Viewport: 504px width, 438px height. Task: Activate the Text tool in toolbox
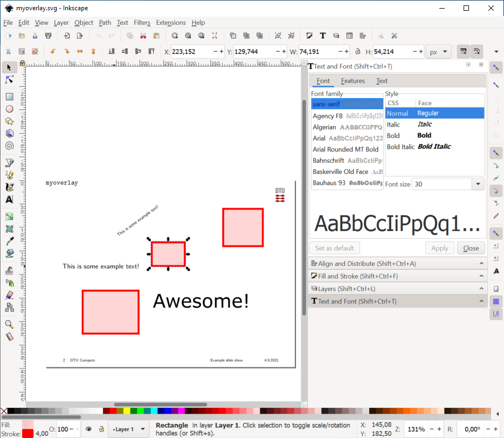coord(9,199)
